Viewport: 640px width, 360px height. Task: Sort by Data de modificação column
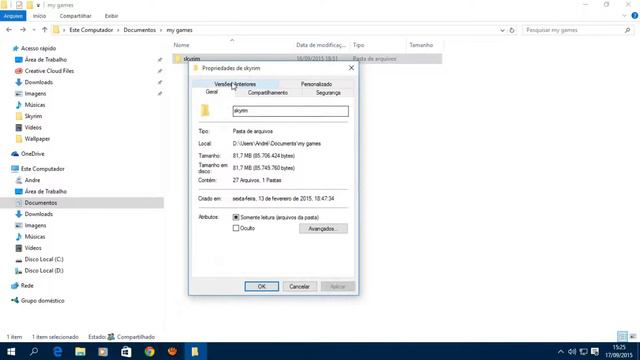tap(321, 45)
